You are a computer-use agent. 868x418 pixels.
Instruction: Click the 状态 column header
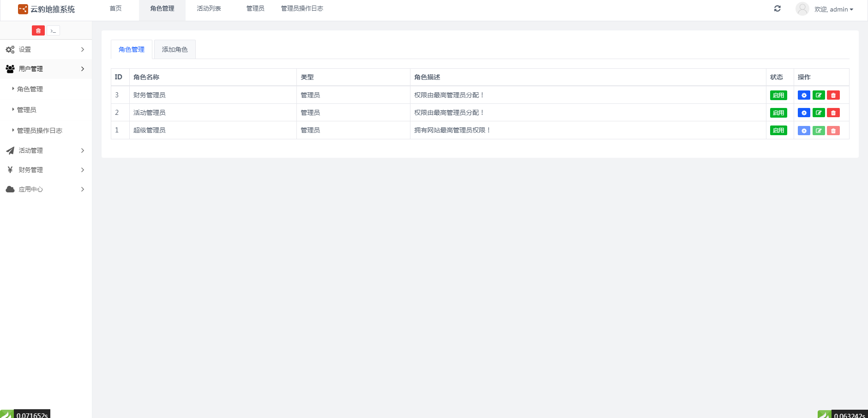[x=777, y=77]
